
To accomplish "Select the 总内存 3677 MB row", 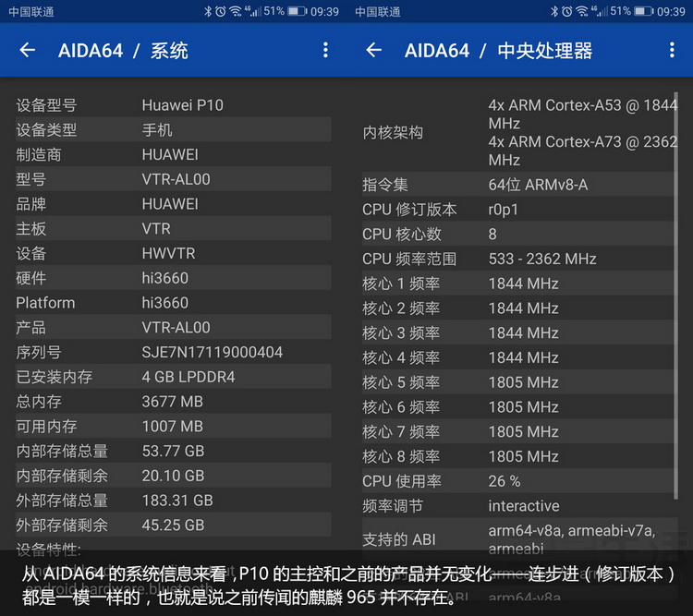I will pyautogui.click(x=174, y=402).
